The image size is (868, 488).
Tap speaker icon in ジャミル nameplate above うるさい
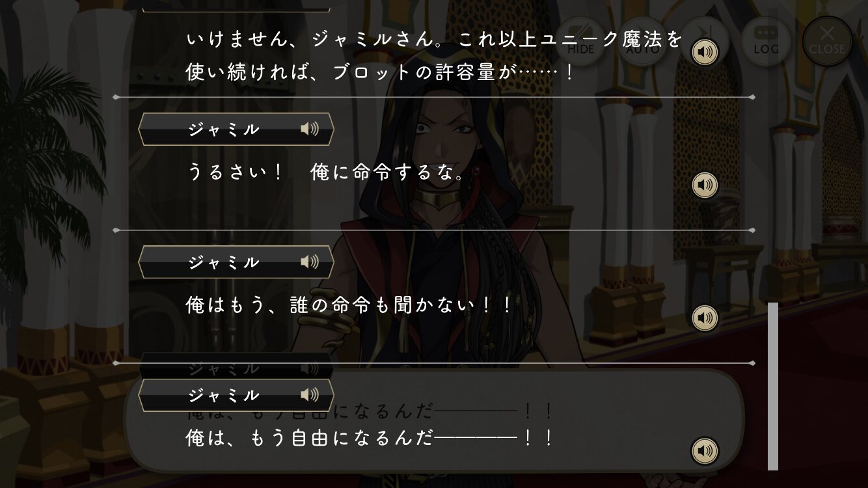tap(310, 129)
